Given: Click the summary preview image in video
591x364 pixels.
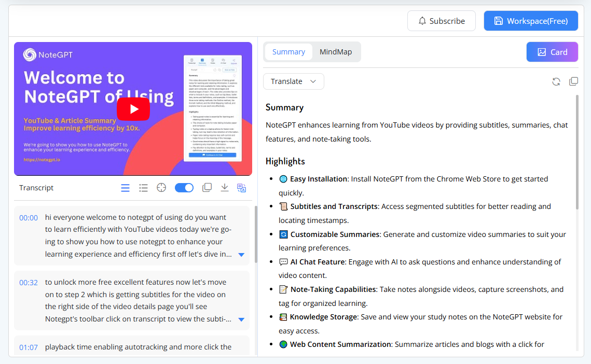Looking at the screenshot, I should click(213, 108).
